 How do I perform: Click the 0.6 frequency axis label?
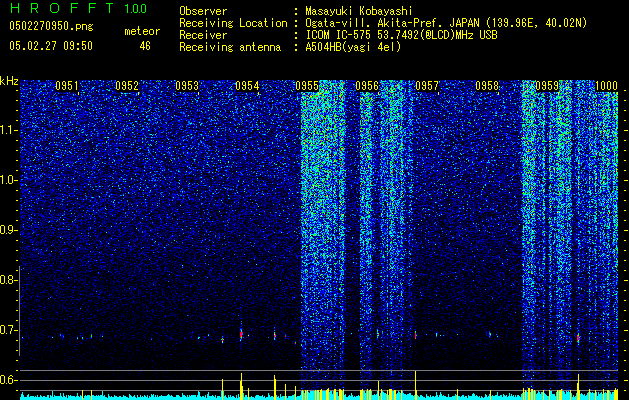pyautogui.click(x=7, y=380)
